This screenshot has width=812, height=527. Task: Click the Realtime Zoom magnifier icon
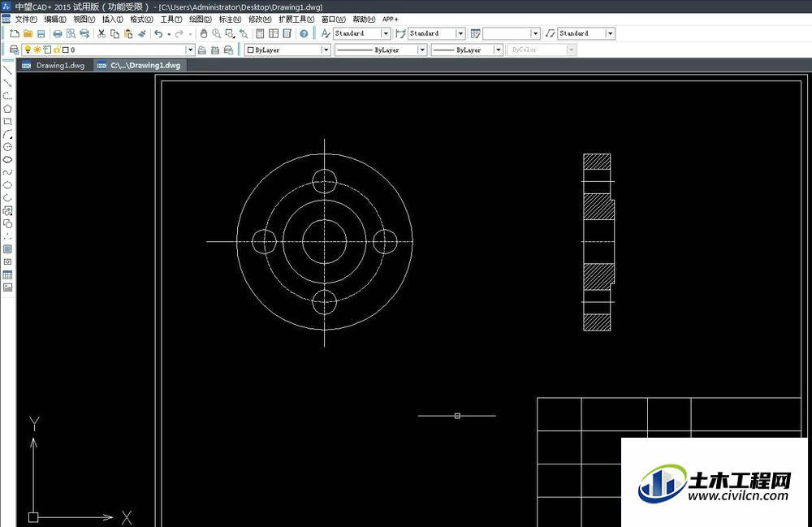(x=217, y=33)
